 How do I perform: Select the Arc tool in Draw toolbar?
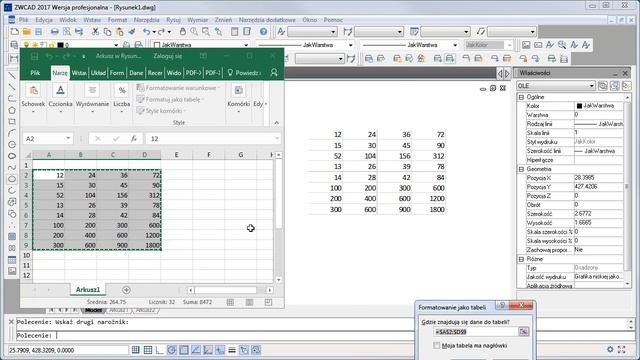point(12,133)
